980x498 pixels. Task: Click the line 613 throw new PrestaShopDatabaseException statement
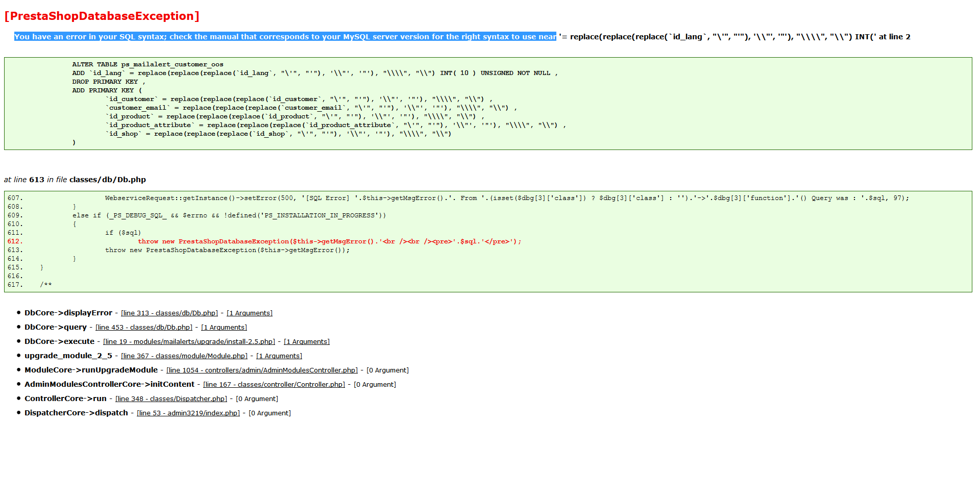(x=228, y=250)
